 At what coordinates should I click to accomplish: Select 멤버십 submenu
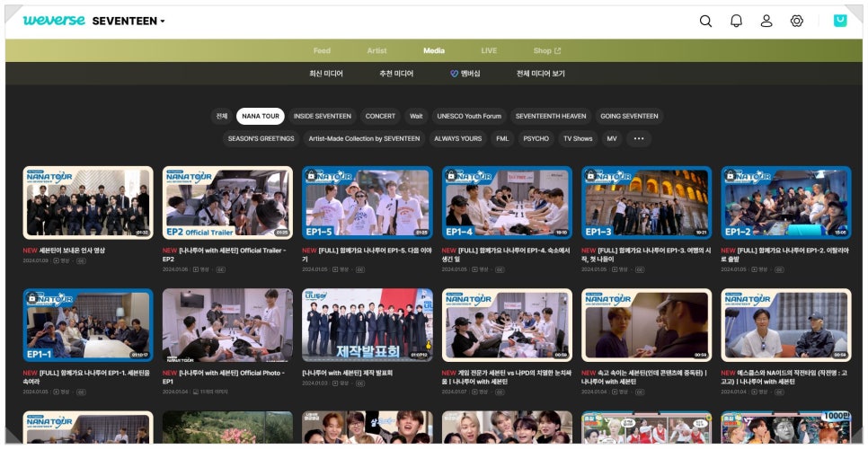tap(465, 74)
